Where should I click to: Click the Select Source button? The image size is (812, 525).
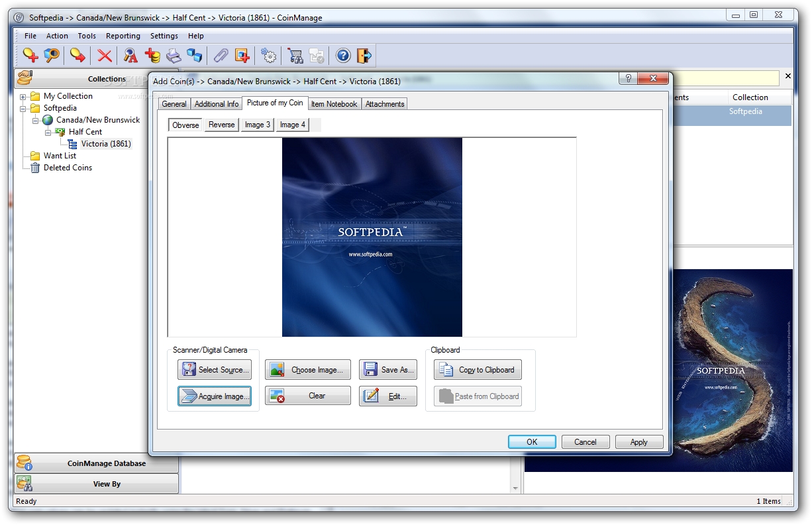[215, 370]
